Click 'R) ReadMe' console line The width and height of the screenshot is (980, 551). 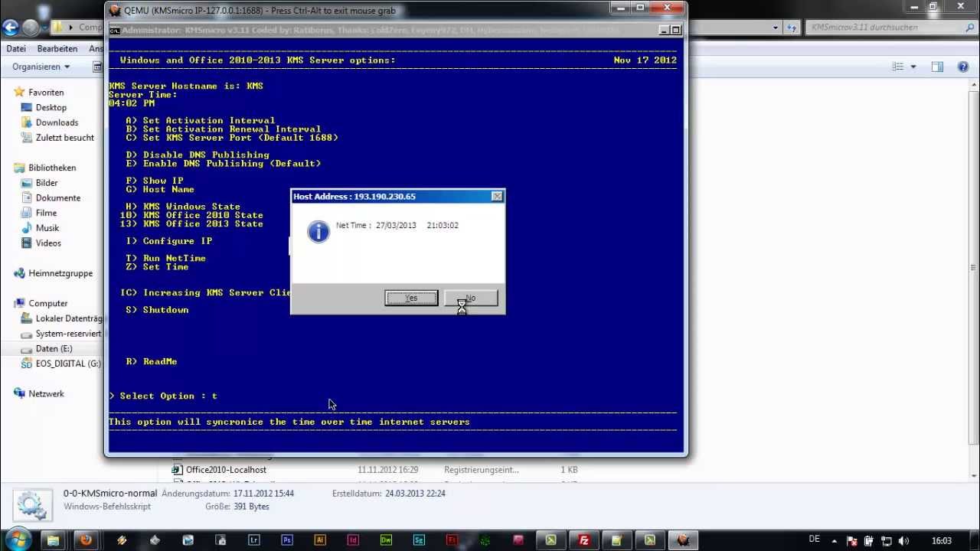click(152, 361)
